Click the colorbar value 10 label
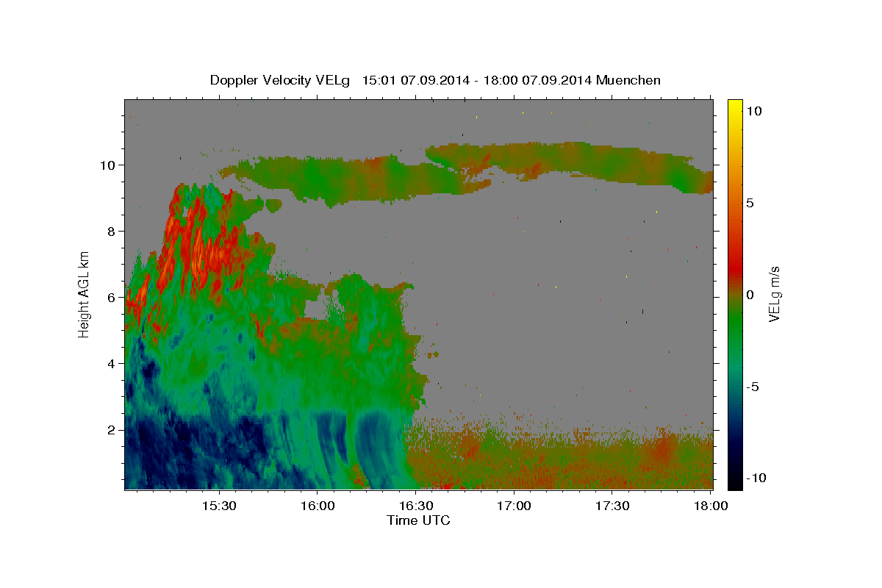The height and width of the screenshot is (588, 882). coord(754,111)
